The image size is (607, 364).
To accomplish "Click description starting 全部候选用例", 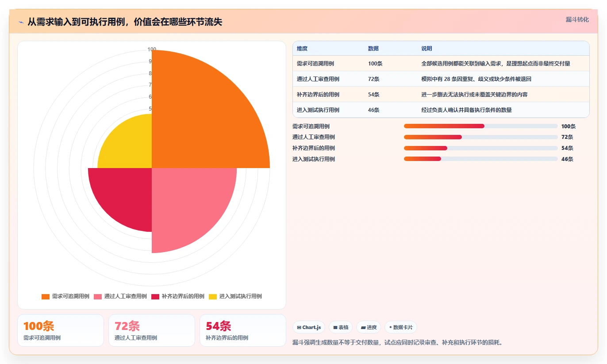I will (x=496, y=64).
